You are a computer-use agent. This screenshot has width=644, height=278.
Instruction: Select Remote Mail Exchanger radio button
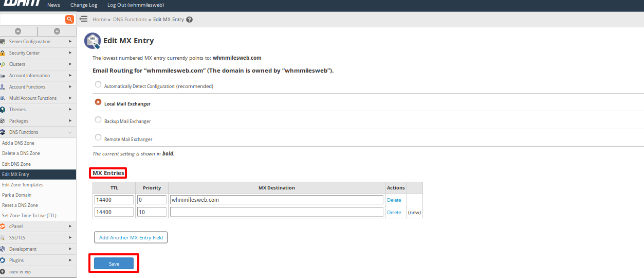point(98,138)
